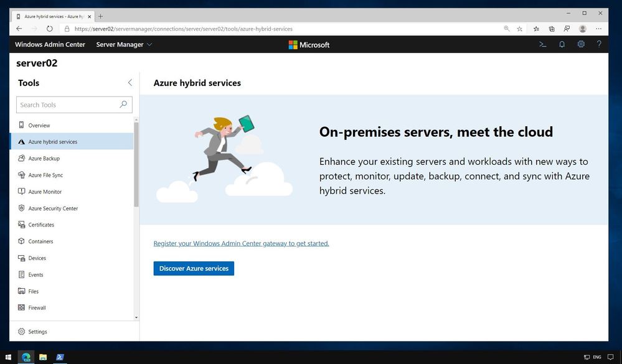Screen dimensions: 622x364
Task: Click the network icon in system tray
Action: [587, 357]
